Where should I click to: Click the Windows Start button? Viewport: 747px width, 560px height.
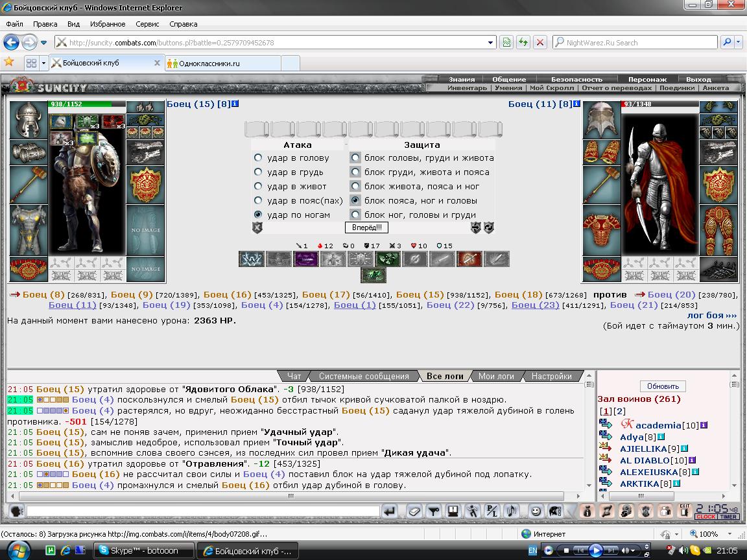pos(18,551)
